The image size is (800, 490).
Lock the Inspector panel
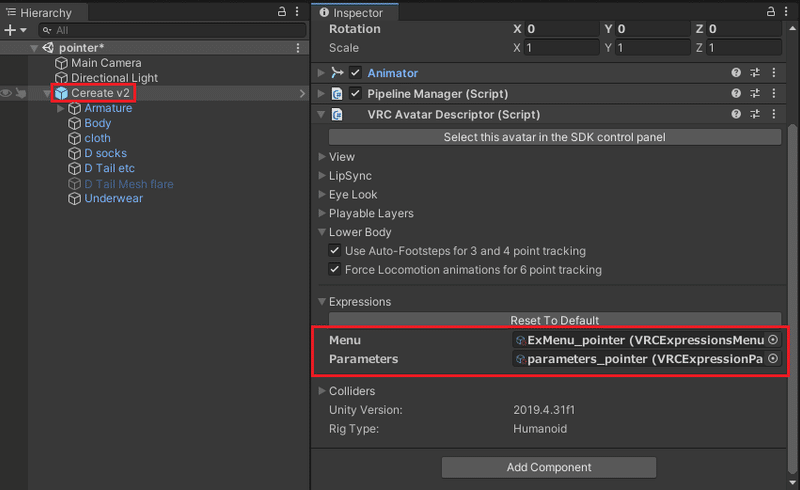click(x=771, y=11)
